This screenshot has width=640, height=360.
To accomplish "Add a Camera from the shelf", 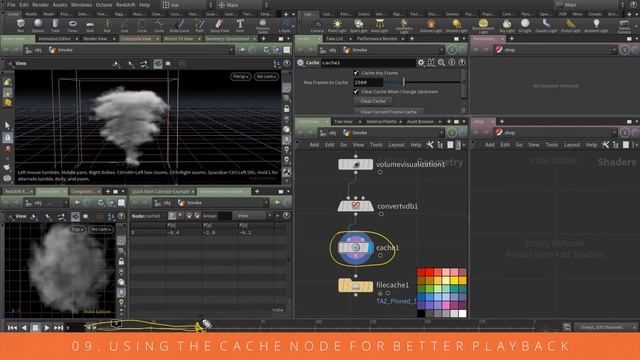I will point(317,25).
